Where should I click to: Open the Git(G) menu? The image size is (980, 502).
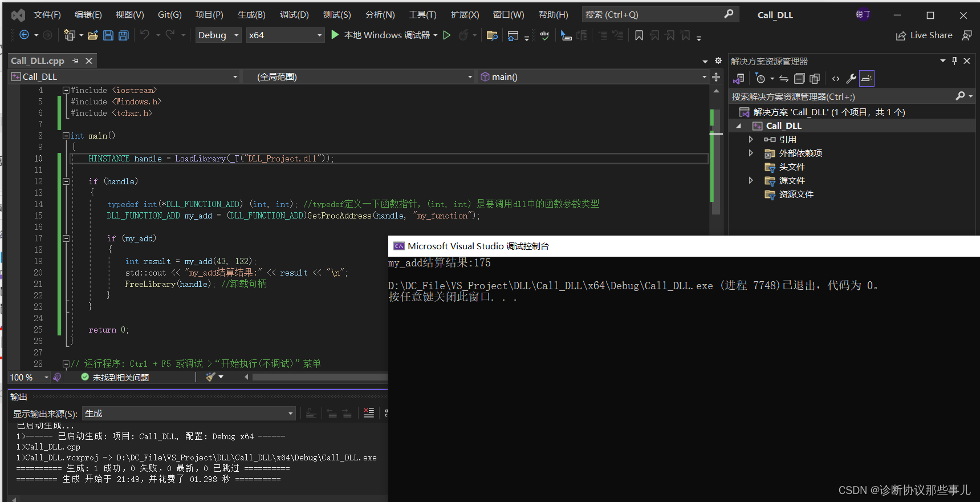pos(169,15)
